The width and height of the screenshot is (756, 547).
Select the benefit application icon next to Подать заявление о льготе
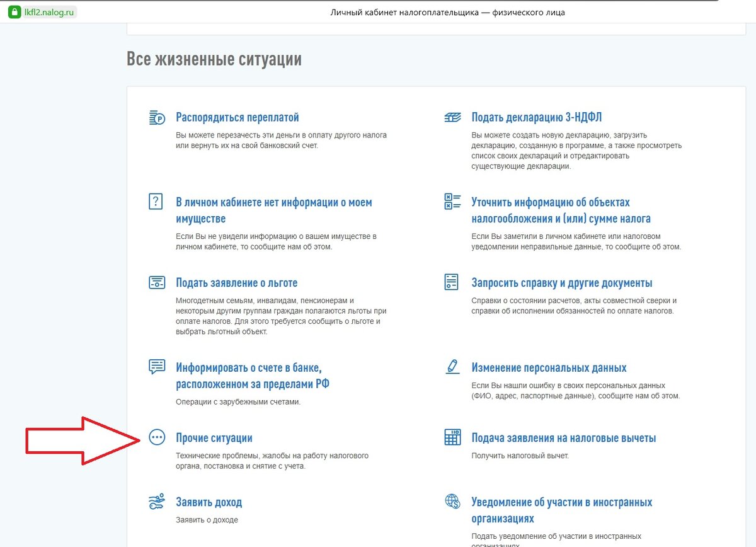[x=156, y=283]
